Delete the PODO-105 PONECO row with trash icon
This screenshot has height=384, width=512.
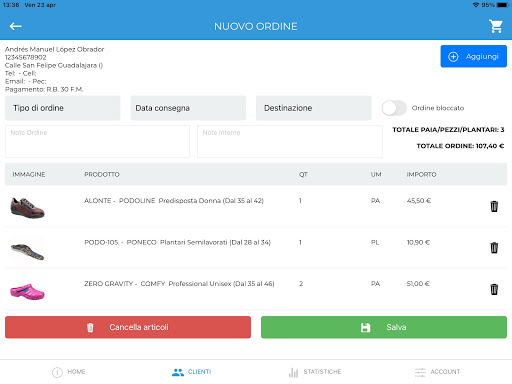coord(494,248)
